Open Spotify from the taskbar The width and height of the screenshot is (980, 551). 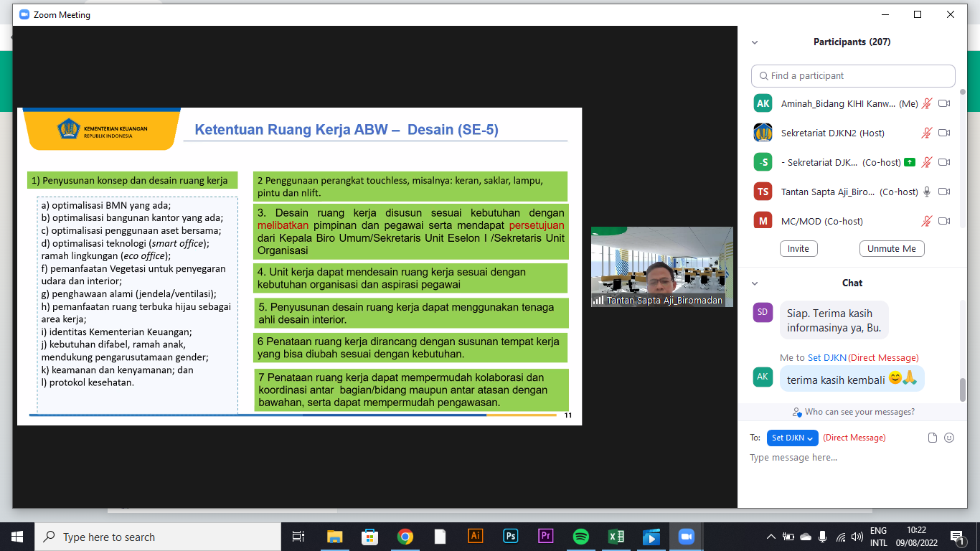[581, 537]
